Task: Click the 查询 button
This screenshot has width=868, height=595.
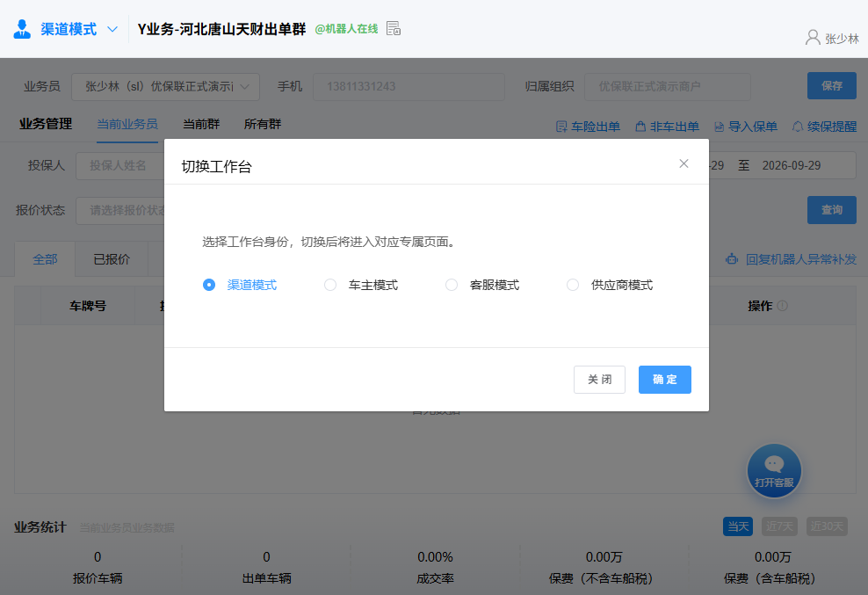Action: pos(831,210)
